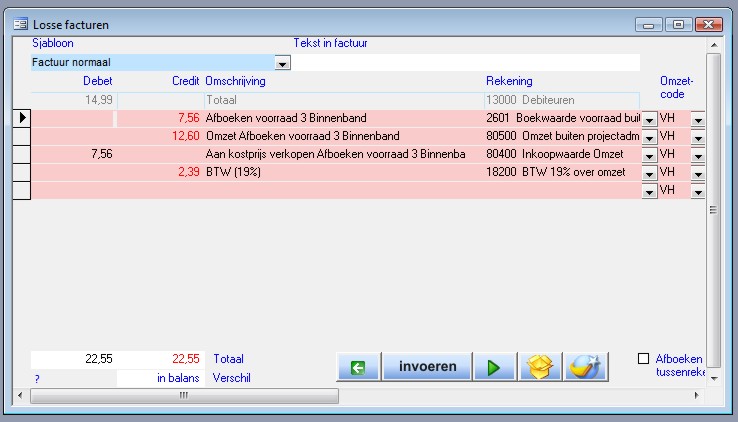Image resolution: width=738 pixels, height=422 pixels.
Task: Click the question mark link near Verschil
Action: 36,379
